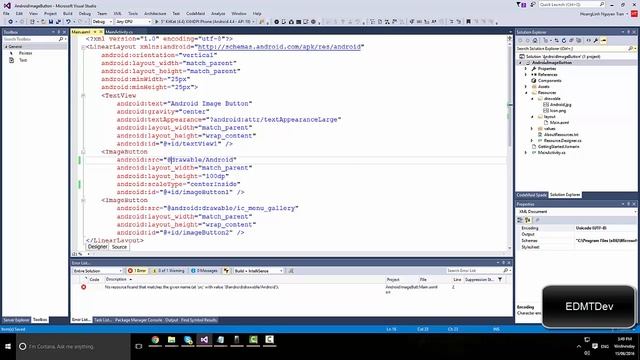Open the Any CPU platform dropdown

click(x=133, y=22)
